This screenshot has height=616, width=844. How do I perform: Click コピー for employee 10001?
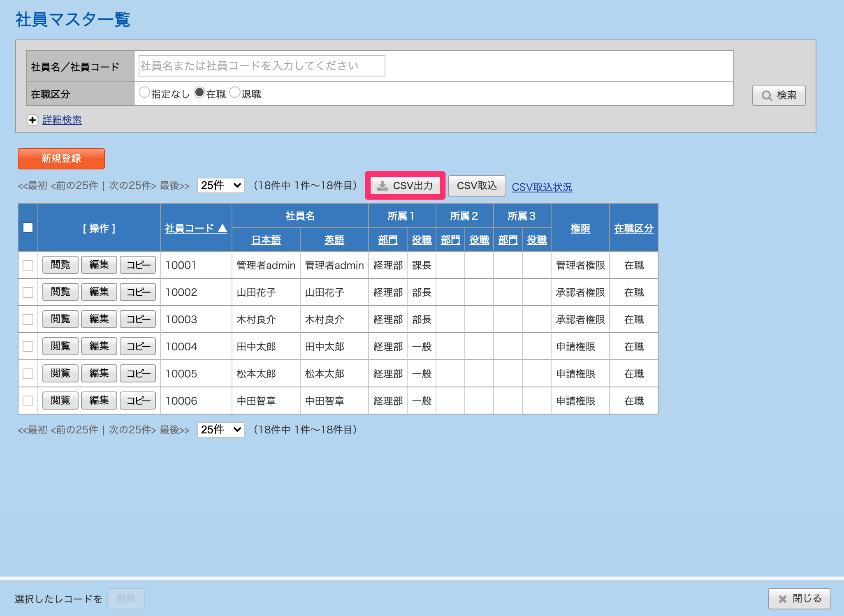click(138, 265)
